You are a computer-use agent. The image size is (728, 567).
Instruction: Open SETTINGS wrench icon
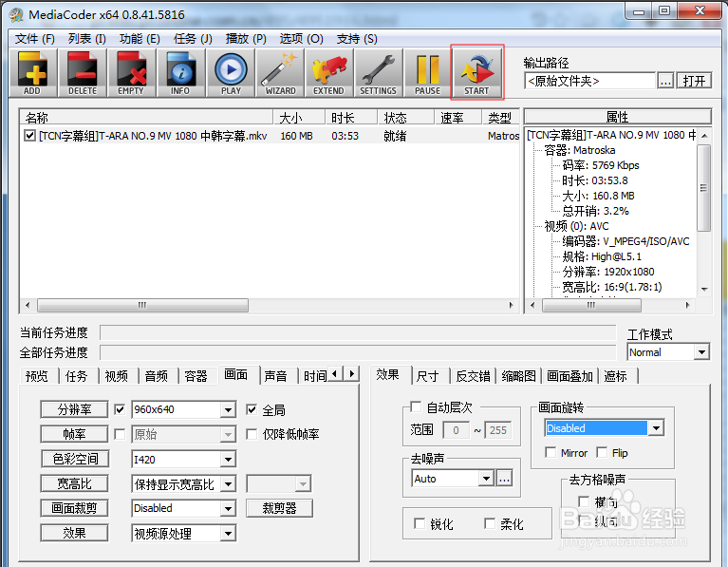click(378, 72)
